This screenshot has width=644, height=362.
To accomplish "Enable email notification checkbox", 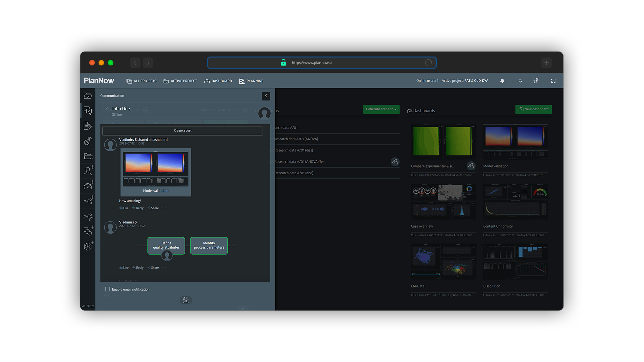I will [108, 289].
